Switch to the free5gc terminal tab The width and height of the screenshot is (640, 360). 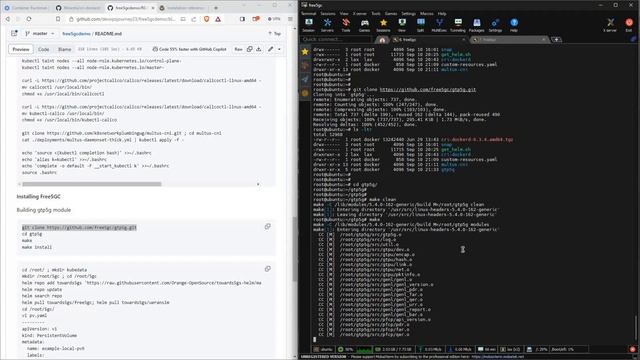[x=428, y=40]
